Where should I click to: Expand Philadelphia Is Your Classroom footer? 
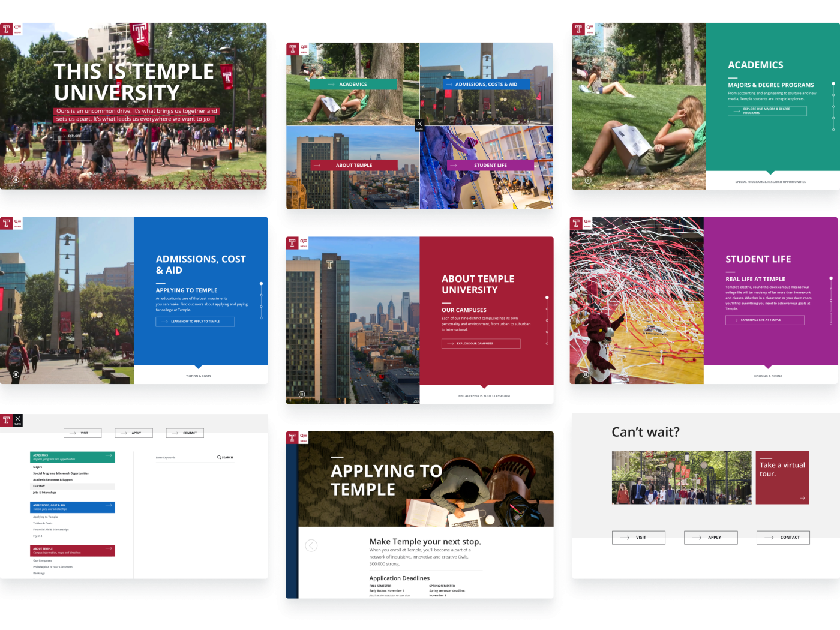click(x=484, y=396)
